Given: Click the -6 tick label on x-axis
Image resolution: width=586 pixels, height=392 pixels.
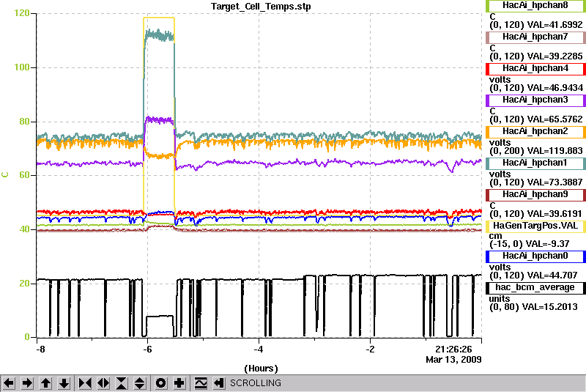Looking at the screenshot, I should tap(147, 350).
